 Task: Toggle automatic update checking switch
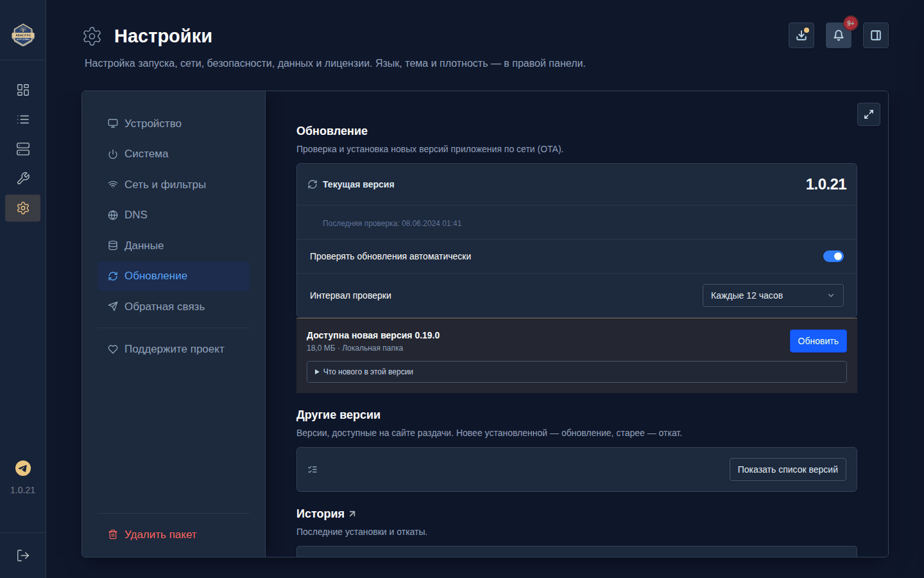click(834, 256)
